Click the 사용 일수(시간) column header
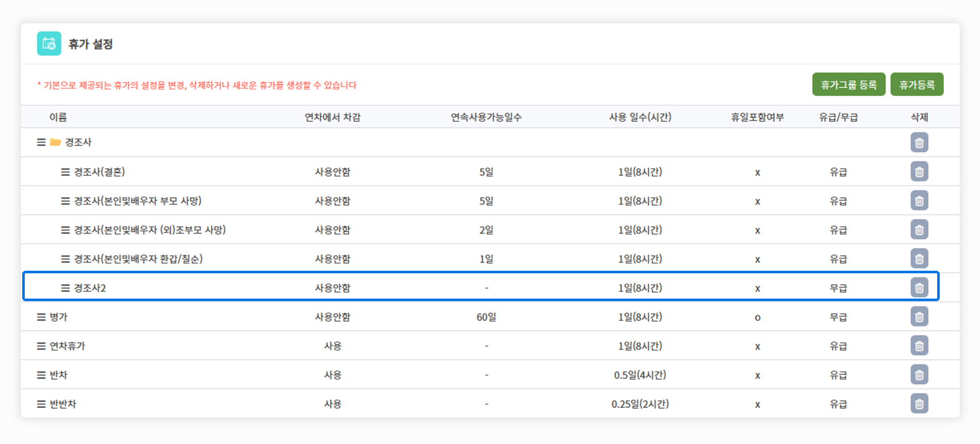This screenshot has height=444, width=980. [x=640, y=117]
